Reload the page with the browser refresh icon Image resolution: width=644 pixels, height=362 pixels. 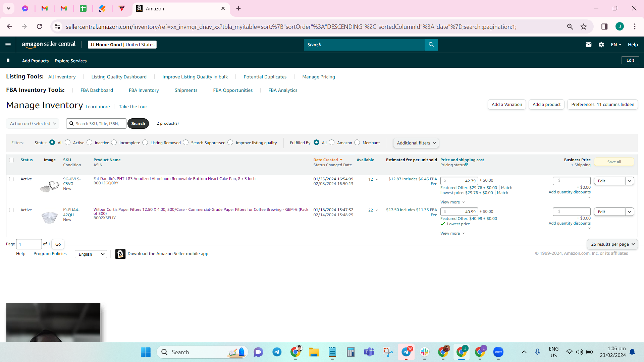pyautogui.click(x=40, y=26)
